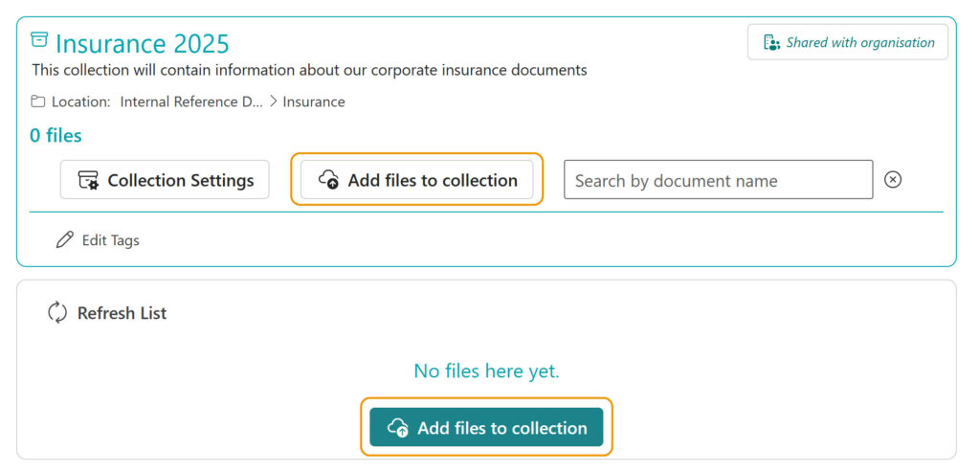Refresh the file list via Refresh List
The width and height of the screenshot is (980, 472).
pyautogui.click(x=122, y=313)
